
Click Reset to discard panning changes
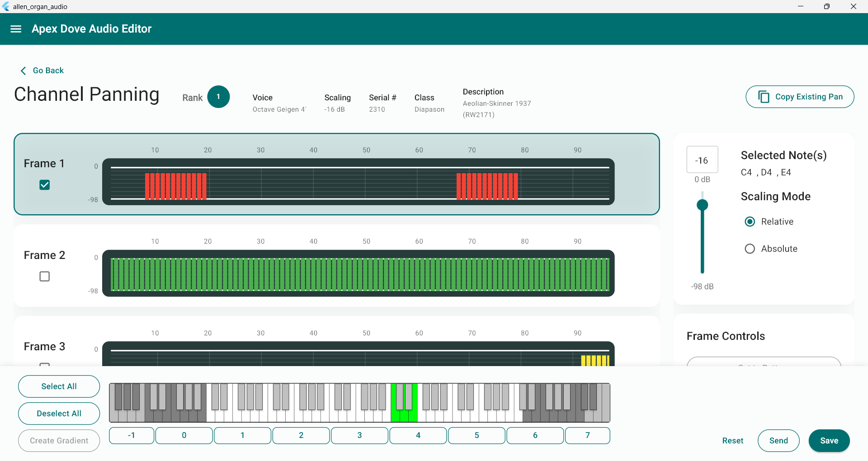[733, 441]
